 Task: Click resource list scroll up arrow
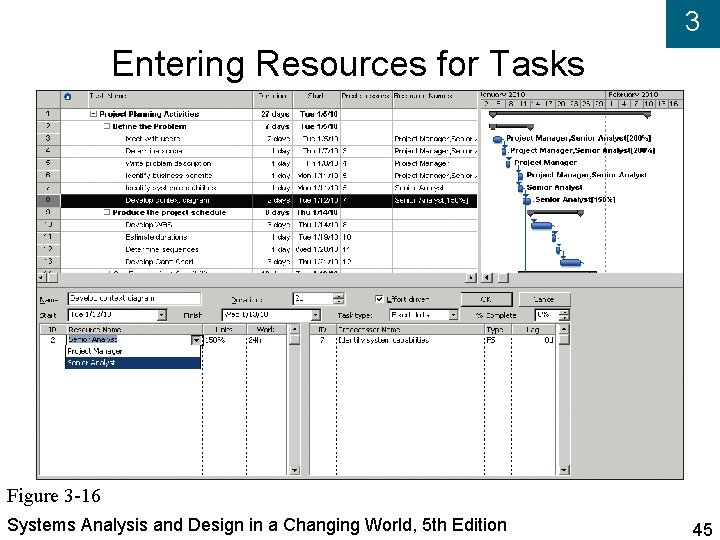(x=294, y=329)
